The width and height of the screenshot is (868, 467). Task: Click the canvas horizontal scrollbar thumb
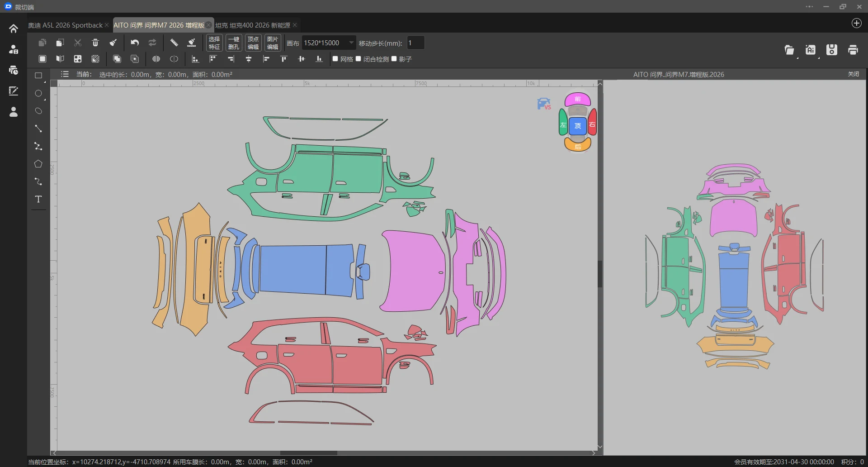coord(309,453)
